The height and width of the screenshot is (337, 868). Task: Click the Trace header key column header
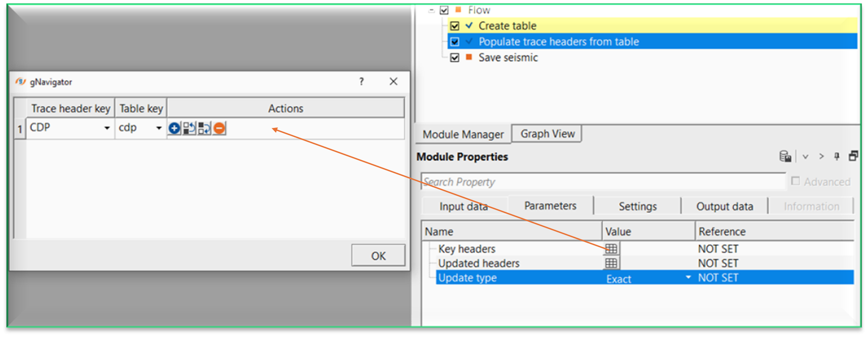(71, 109)
